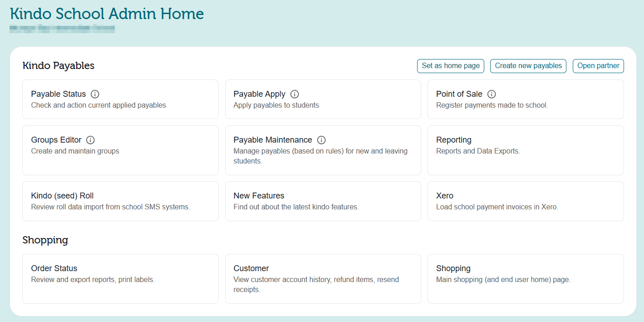Click 'View customer account history' description text
Screen dimensions: 644x322
(316, 285)
